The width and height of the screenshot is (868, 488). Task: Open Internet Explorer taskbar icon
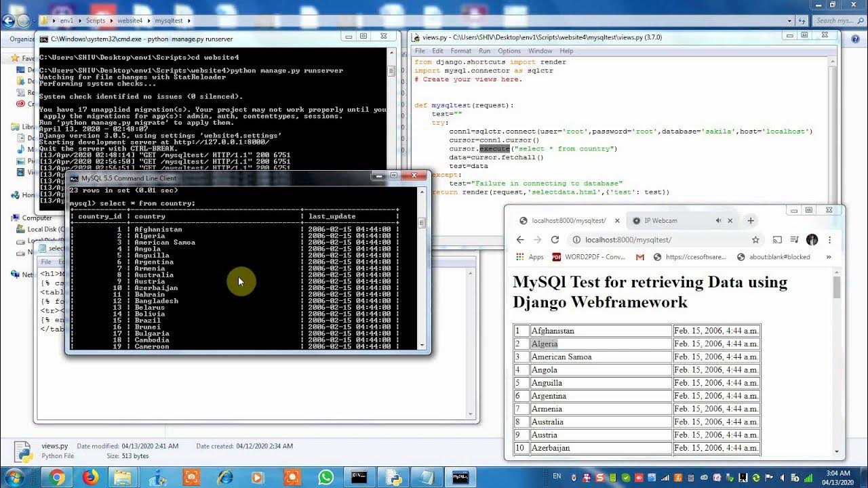pyautogui.click(x=224, y=477)
